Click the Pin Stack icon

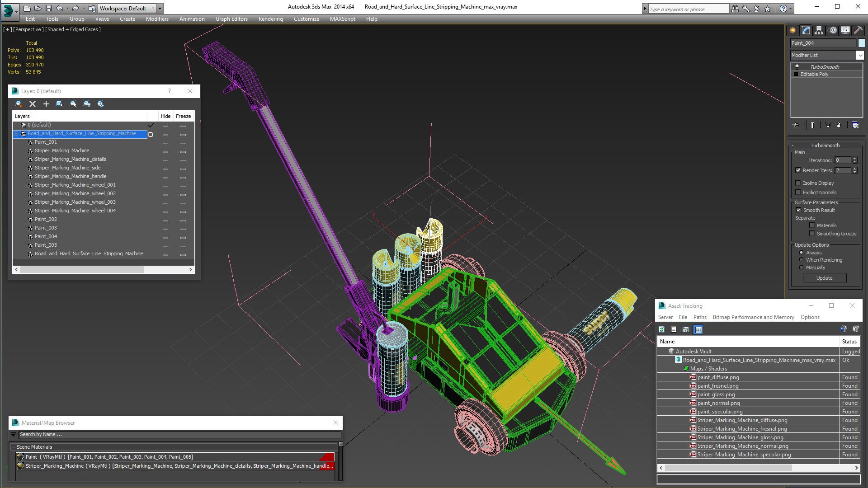(797, 125)
